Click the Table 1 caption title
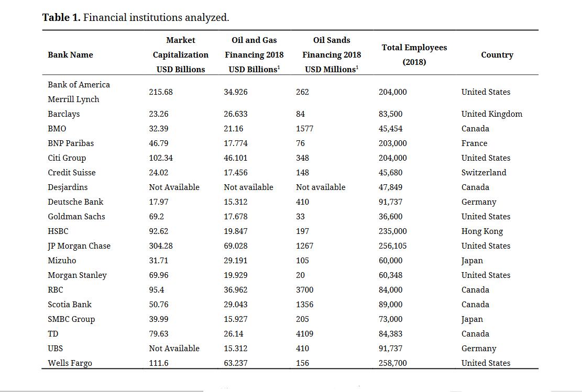The image size is (582, 392). click(x=136, y=17)
